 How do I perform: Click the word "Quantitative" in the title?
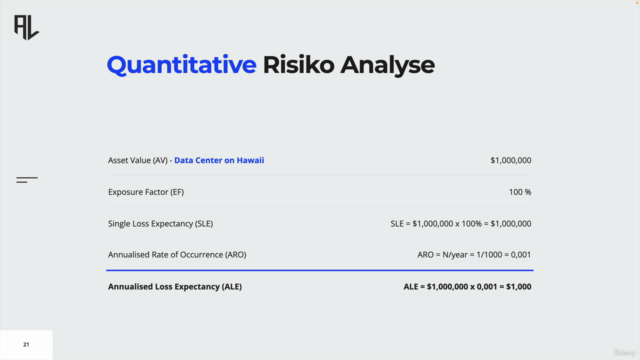point(182,65)
